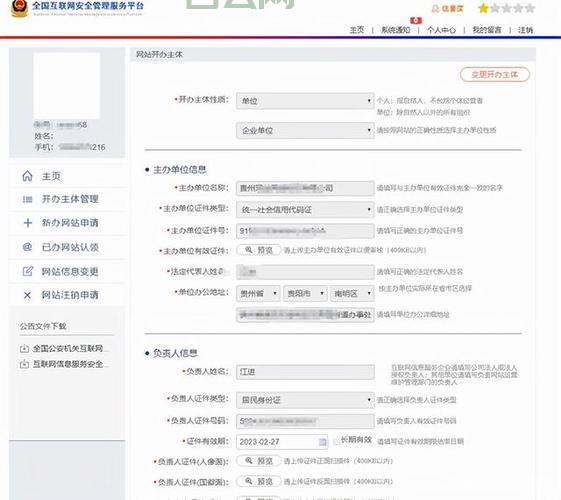Click the blank user avatar image
This screenshot has height=500, width=561.
67,86
